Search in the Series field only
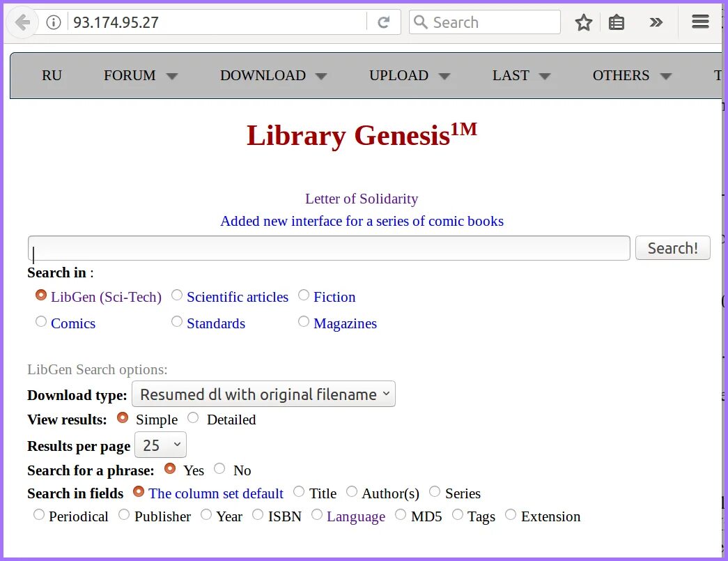The height and width of the screenshot is (561, 728). click(435, 491)
